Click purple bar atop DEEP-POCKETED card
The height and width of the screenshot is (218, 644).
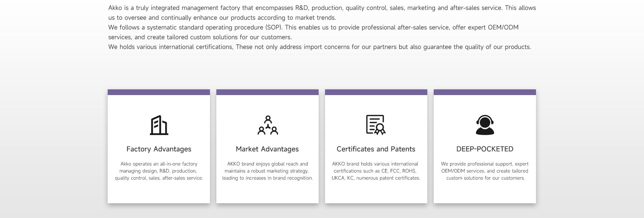point(485,92)
